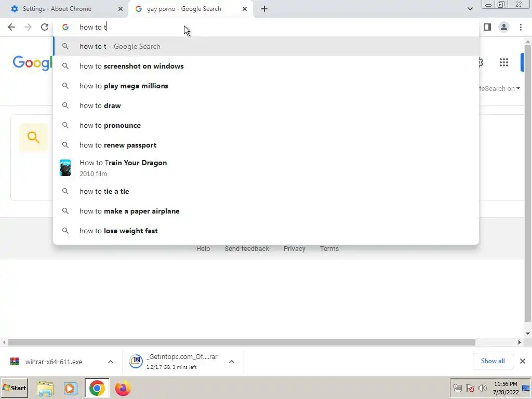Click the Google settings gear icon
Image resolution: width=532 pixels, height=399 pixels.
click(x=480, y=62)
